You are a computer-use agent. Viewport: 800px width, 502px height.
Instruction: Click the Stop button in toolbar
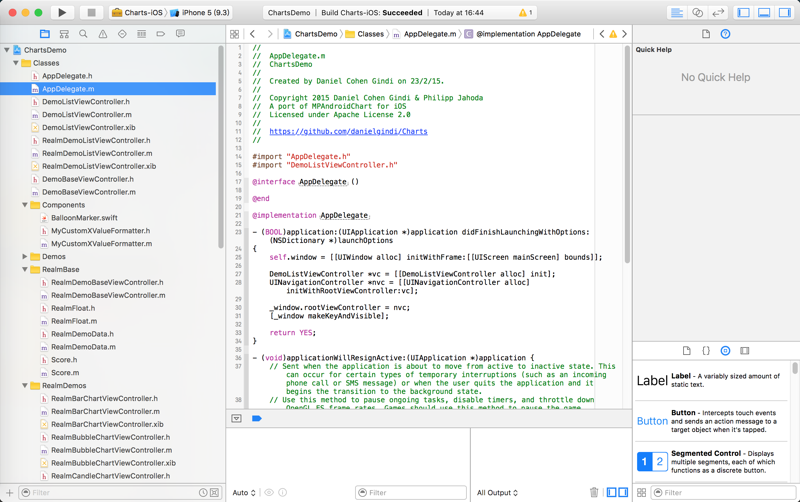(x=90, y=13)
